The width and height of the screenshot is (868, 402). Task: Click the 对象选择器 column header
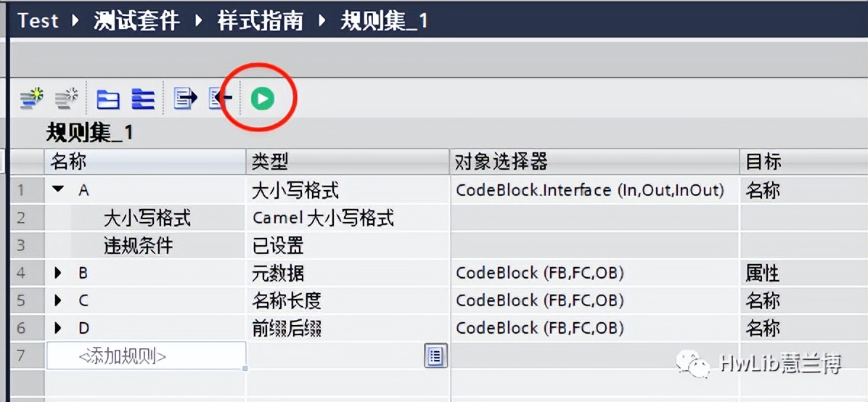(501, 161)
